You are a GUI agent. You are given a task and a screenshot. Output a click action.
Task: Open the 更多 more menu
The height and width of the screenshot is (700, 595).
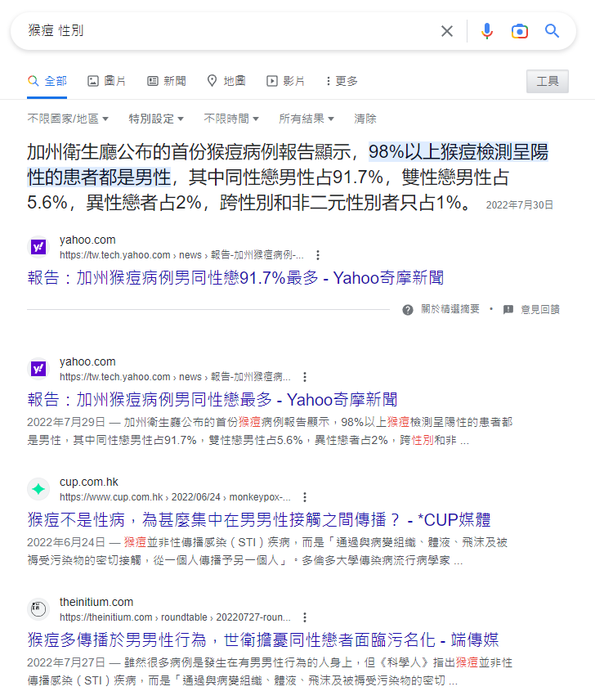(x=342, y=81)
